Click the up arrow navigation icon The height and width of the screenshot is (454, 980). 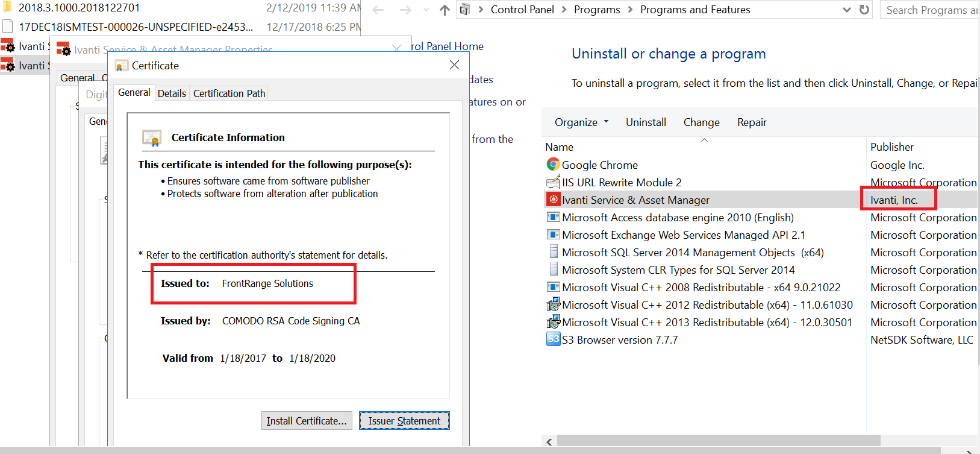[445, 10]
